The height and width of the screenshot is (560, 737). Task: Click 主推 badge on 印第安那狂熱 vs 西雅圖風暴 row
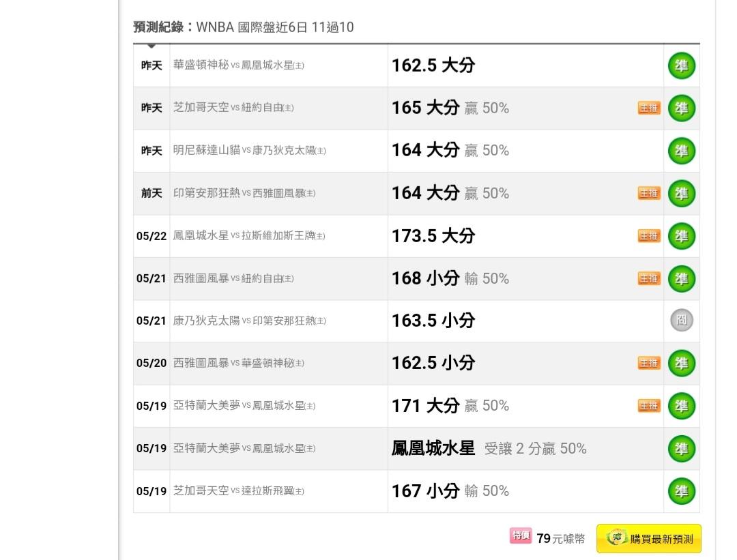pyautogui.click(x=649, y=193)
